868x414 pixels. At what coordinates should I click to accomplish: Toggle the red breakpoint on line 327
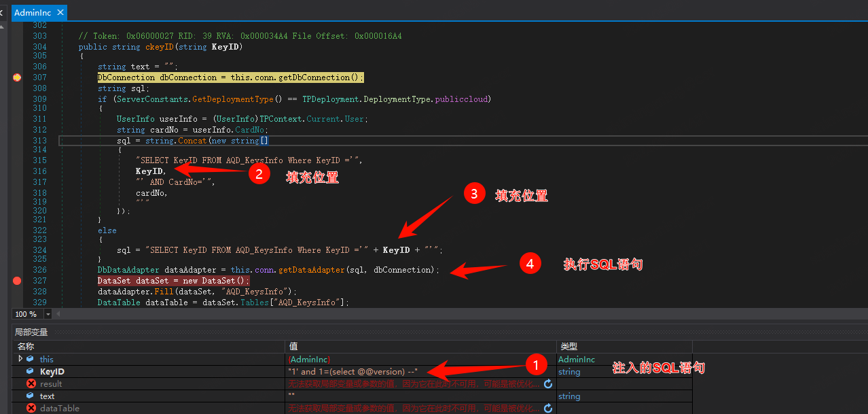click(x=17, y=281)
